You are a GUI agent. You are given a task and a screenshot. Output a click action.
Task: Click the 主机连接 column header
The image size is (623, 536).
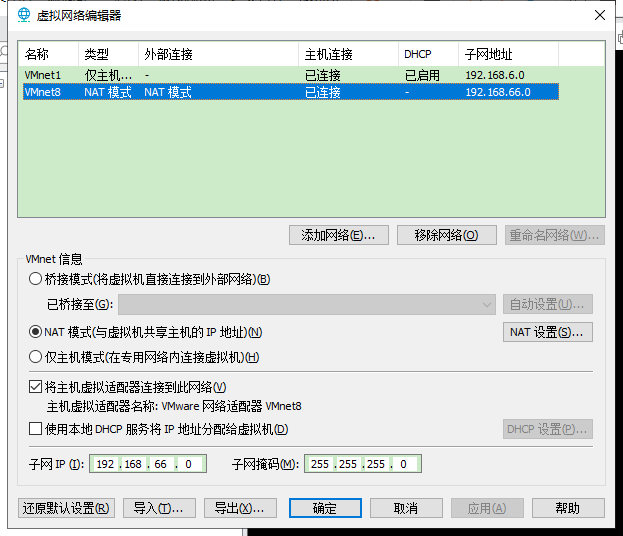(348, 54)
